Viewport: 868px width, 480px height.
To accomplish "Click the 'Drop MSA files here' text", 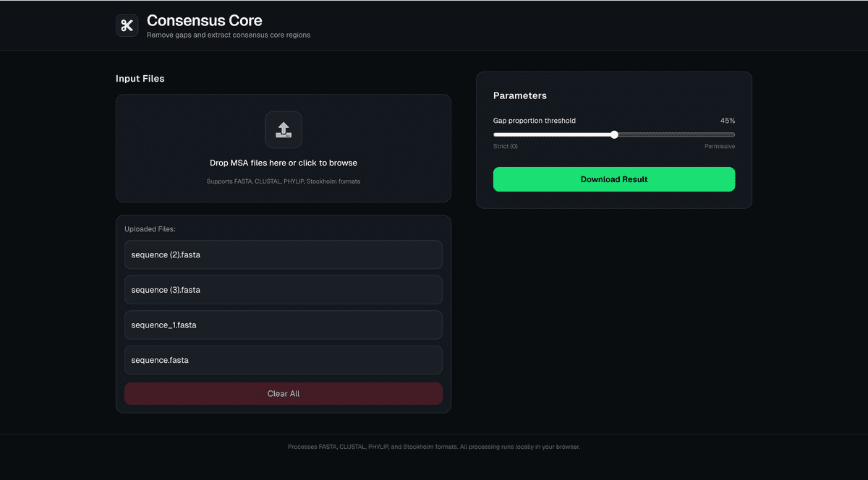I will [283, 163].
